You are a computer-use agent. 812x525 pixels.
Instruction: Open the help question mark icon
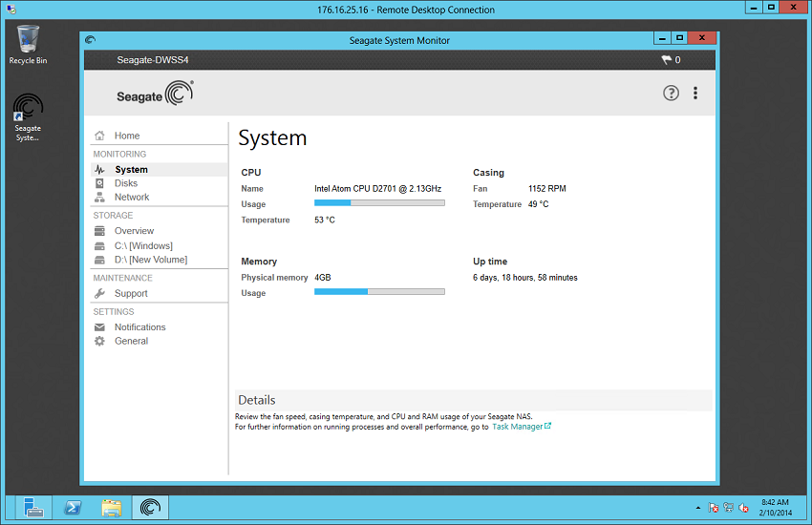(x=671, y=94)
